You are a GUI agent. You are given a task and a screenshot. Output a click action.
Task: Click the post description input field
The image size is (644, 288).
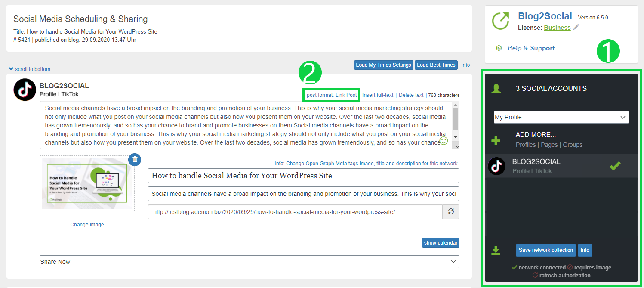coord(303,194)
